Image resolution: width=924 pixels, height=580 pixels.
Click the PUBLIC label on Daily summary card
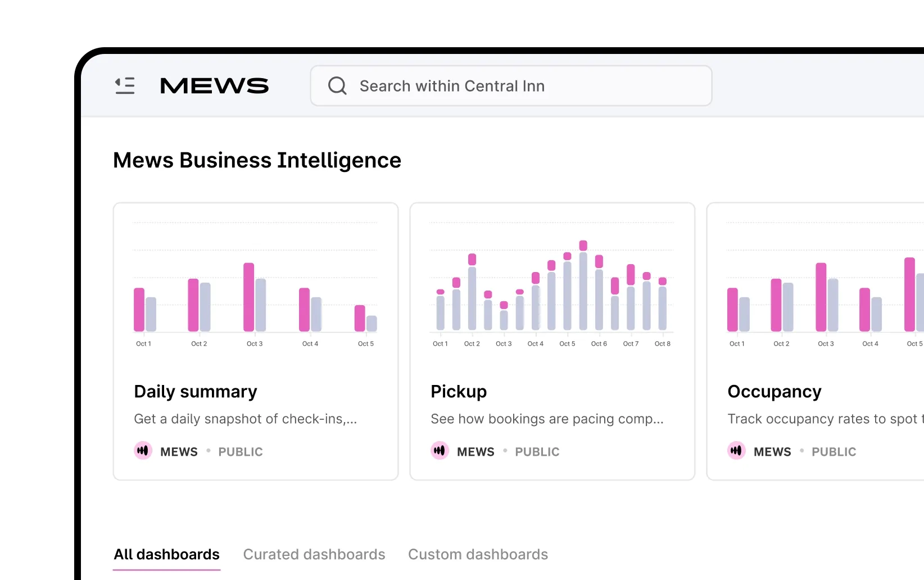point(241,451)
